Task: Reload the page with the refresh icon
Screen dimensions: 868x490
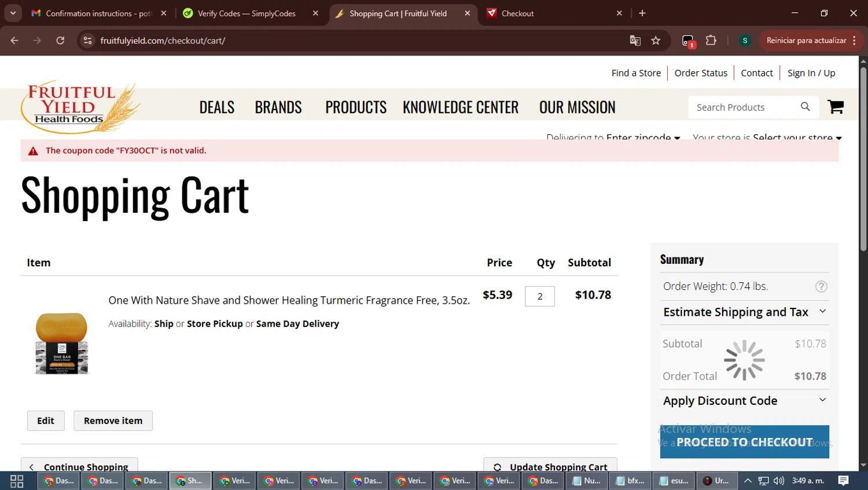Action: pyautogui.click(x=60, y=40)
